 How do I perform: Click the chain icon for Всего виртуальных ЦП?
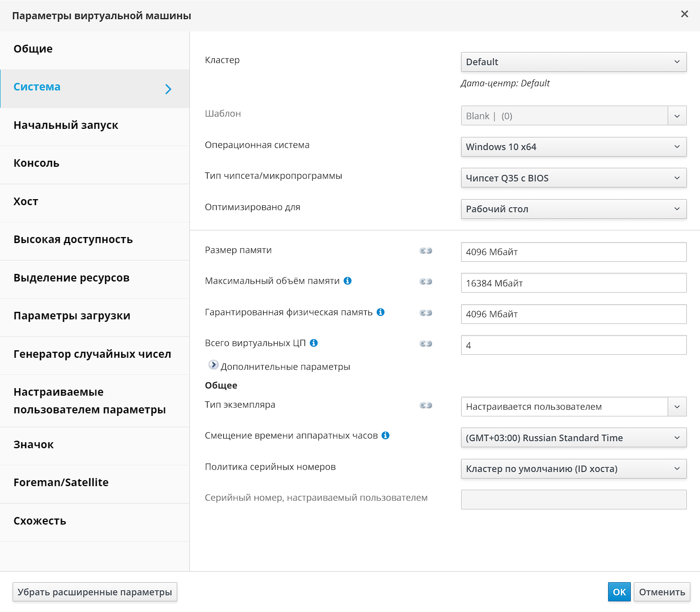426,344
